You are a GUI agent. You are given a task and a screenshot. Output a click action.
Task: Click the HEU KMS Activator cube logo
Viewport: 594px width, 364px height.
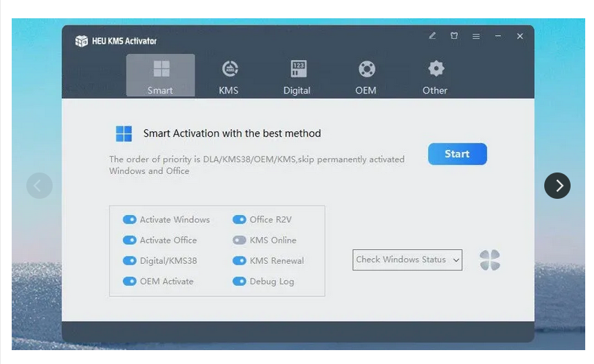pos(81,40)
